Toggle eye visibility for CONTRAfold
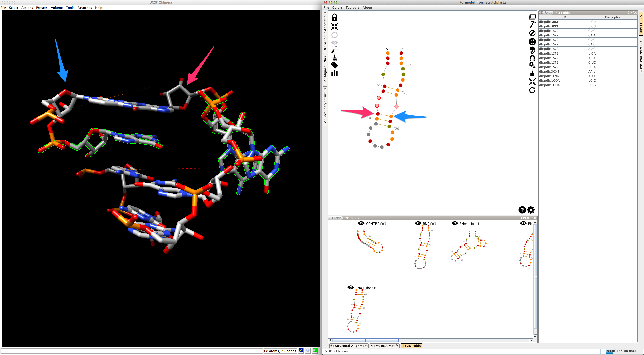This screenshot has width=644, height=355. coord(361,223)
